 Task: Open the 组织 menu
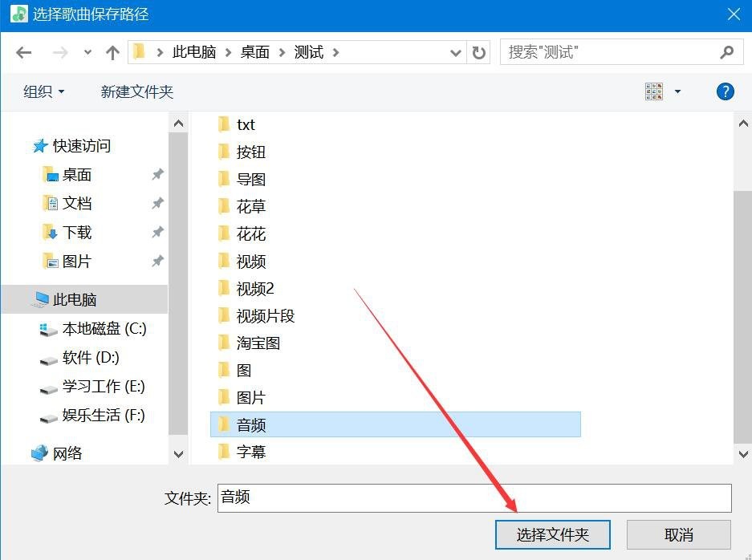click(43, 91)
